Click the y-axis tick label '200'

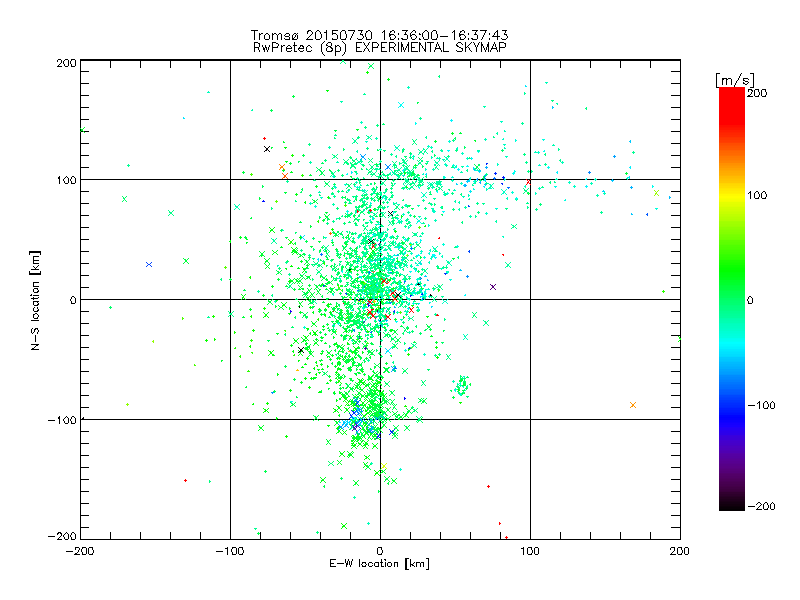click(x=66, y=63)
